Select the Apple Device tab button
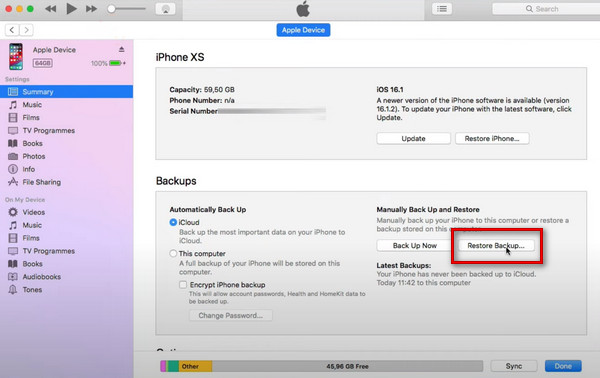This screenshot has width=600, height=378. pos(303,30)
